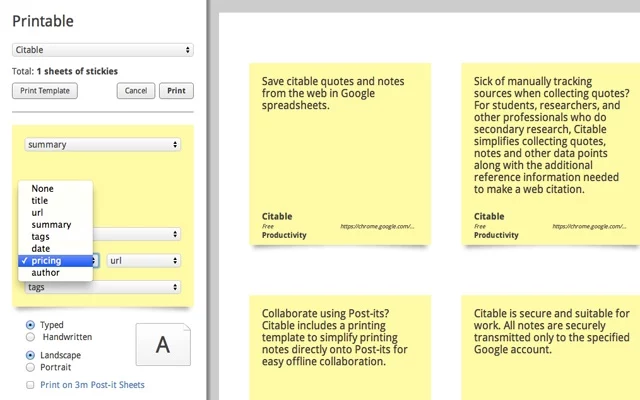The width and height of the screenshot is (640, 400).
Task: Cancel the printable dialog
Action: [x=136, y=91]
